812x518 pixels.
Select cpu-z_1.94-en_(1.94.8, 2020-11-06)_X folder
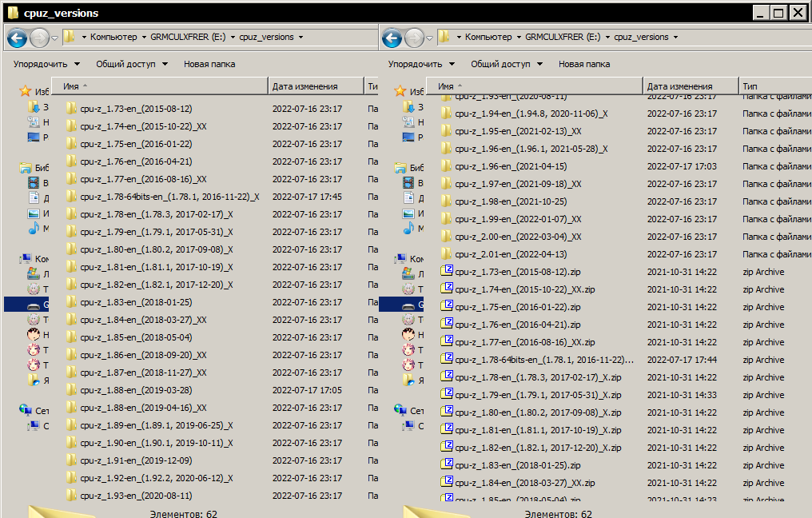531,113
